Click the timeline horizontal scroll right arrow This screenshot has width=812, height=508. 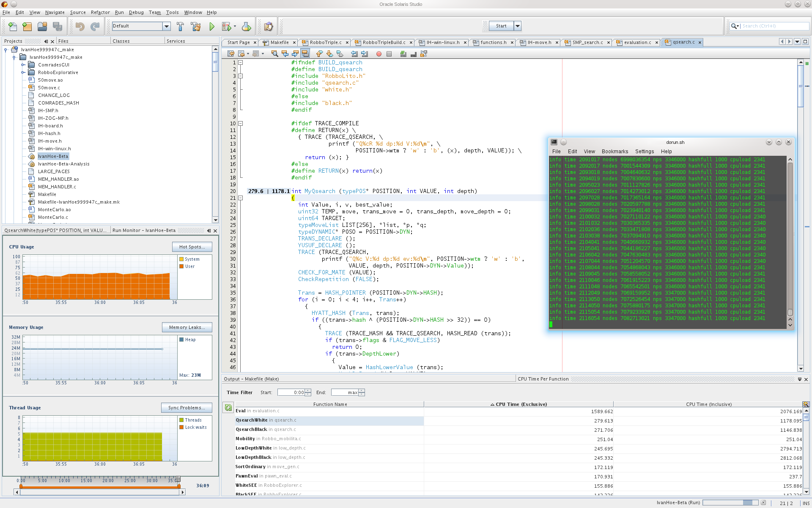tap(183, 492)
